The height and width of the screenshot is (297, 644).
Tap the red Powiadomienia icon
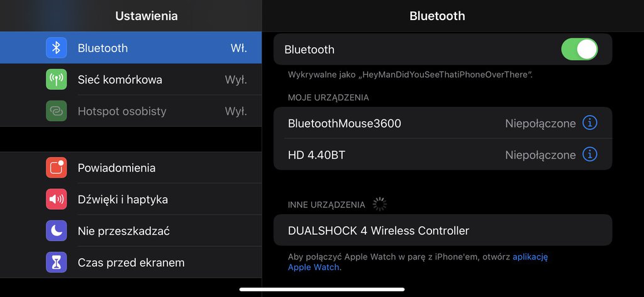click(x=56, y=168)
